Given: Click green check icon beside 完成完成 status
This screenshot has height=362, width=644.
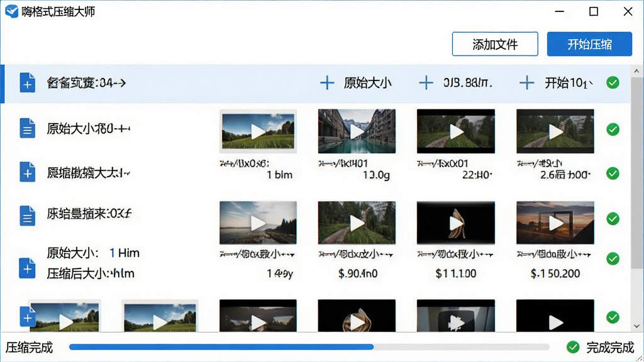Looking at the screenshot, I should point(573,347).
